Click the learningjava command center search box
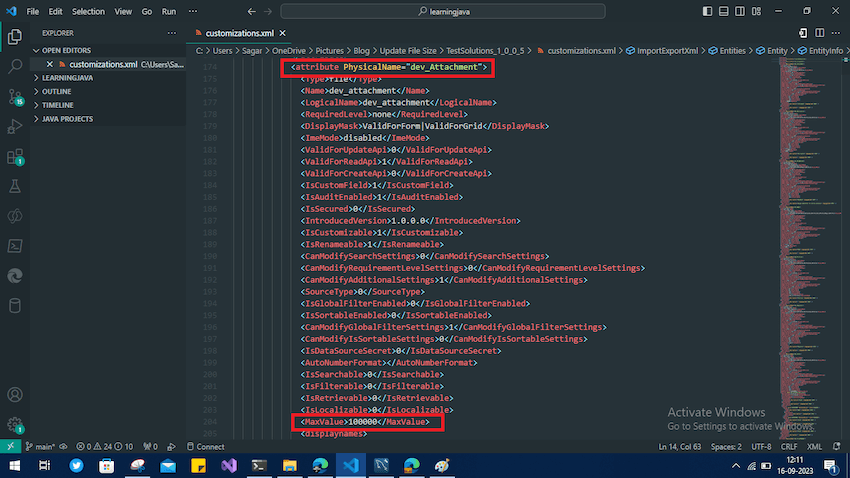850x478 pixels. click(443, 11)
